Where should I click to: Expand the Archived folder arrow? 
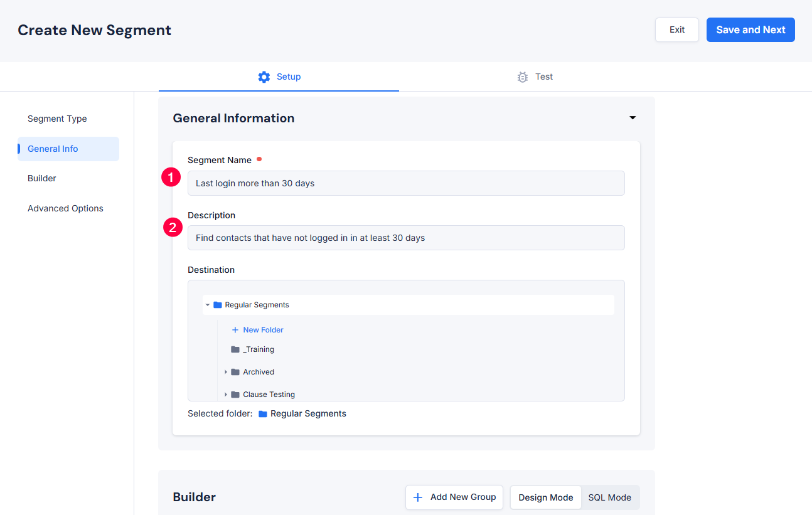tap(226, 372)
